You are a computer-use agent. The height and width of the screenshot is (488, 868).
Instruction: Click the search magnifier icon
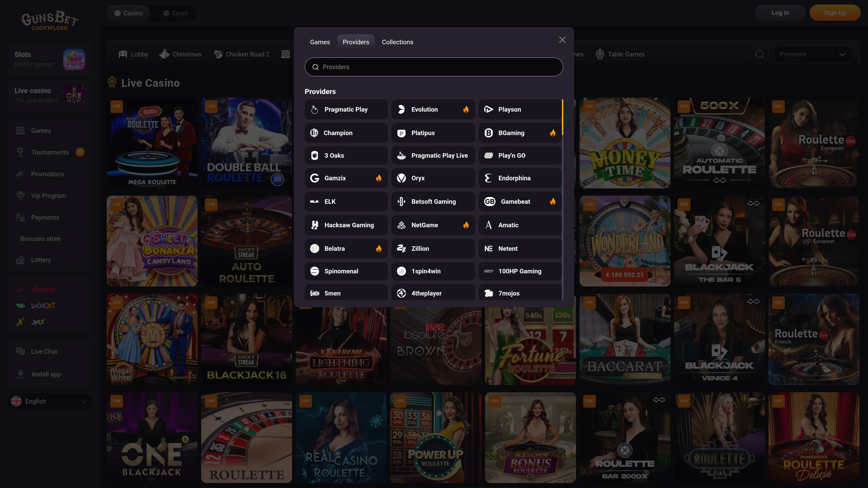(x=760, y=54)
